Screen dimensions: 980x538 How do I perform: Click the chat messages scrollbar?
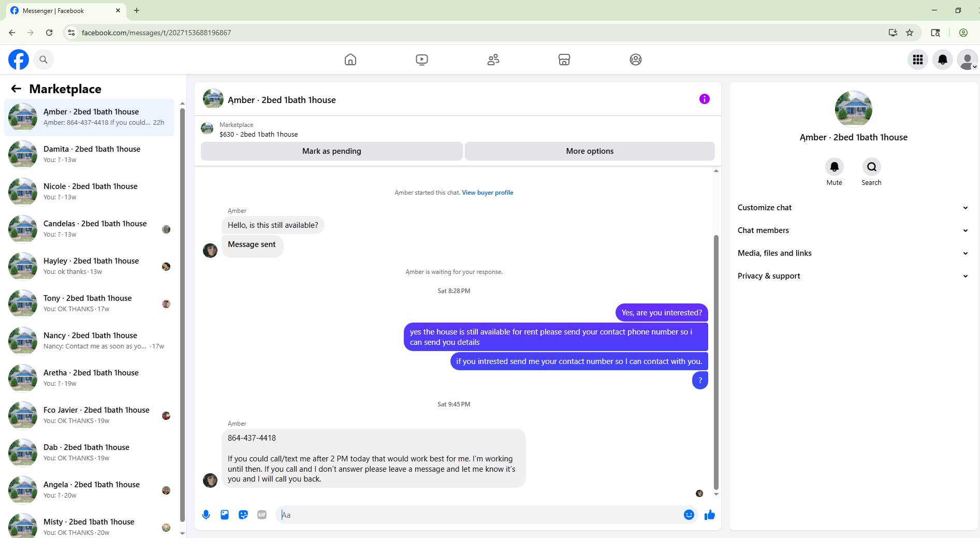coord(716,362)
